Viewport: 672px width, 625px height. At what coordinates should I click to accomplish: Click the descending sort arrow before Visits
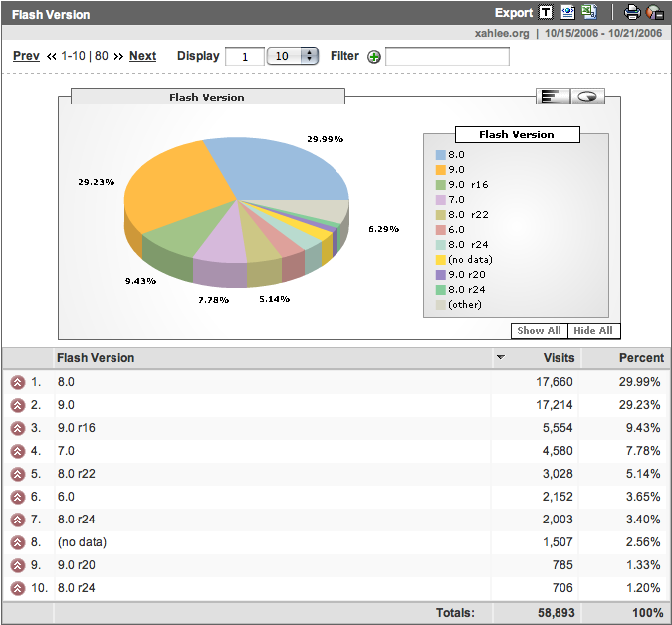tap(501, 358)
